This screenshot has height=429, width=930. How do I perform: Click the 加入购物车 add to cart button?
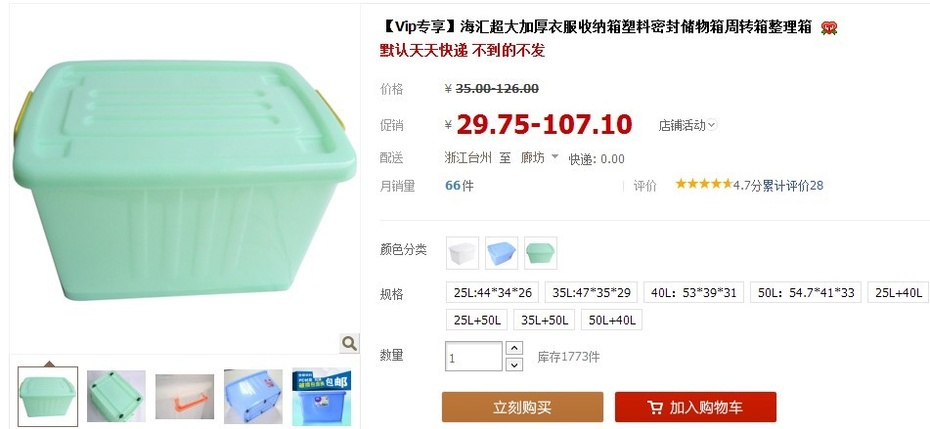[695, 407]
